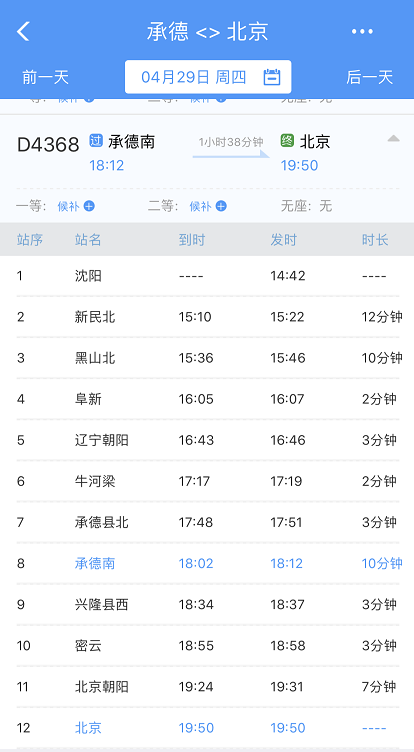Tap the plus icon next to 一等 候补
414x752 pixels.
89,206
